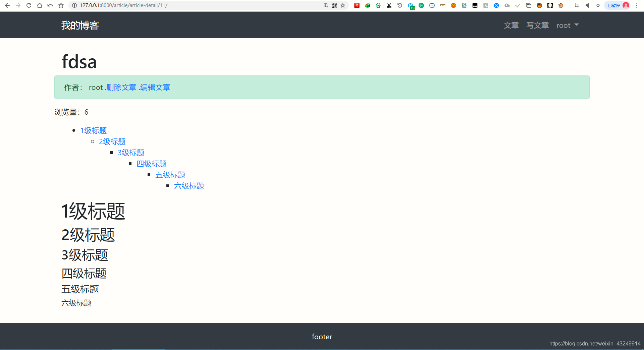The height and width of the screenshot is (350, 644).
Task: Open the browser home page
Action: pyautogui.click(x=40, y=5)
